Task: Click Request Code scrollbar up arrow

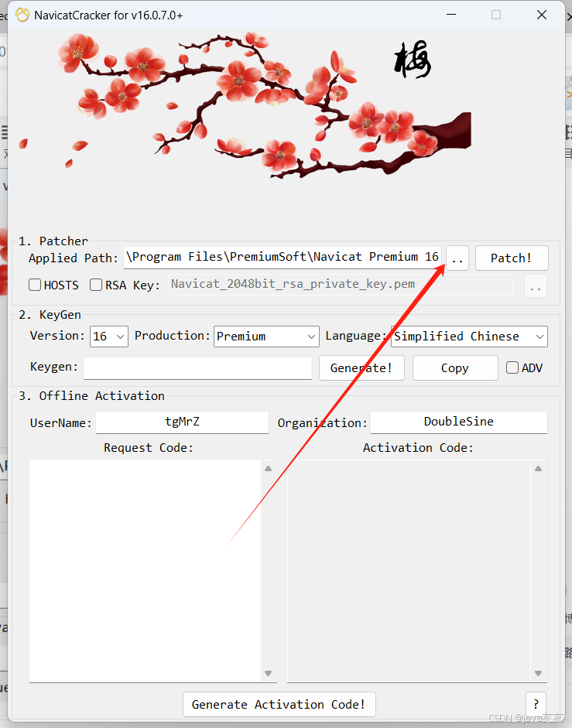Action: click(x=269, y=469)
